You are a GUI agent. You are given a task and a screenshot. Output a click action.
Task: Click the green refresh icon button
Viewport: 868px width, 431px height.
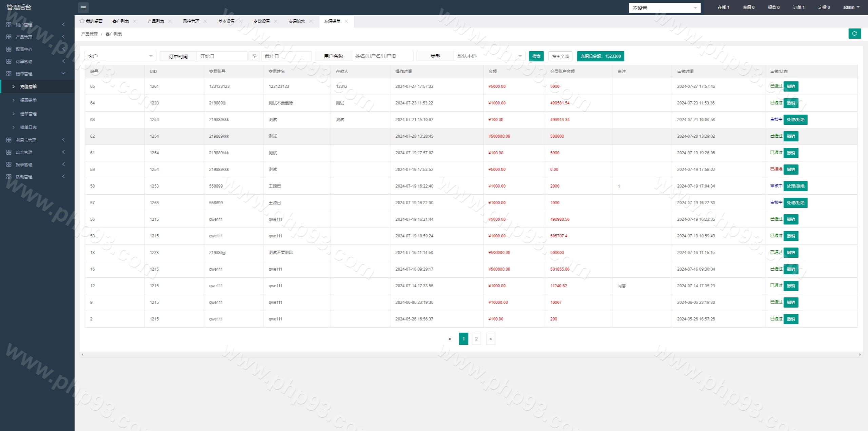[x=854, y=34]
